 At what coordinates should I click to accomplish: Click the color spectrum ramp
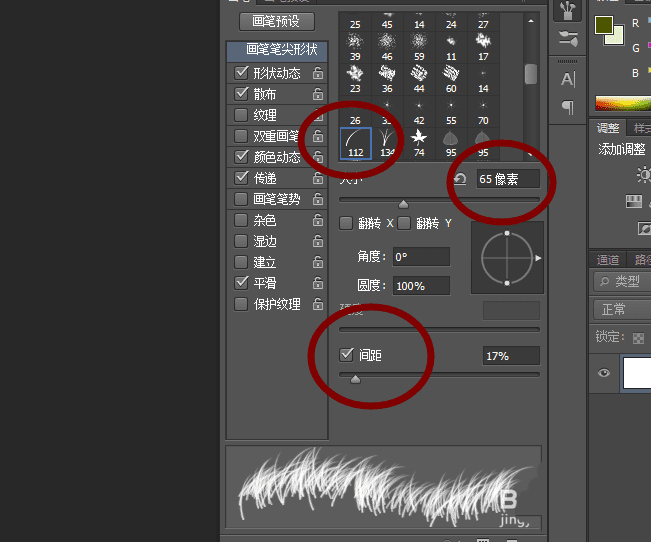(x=623, y=103)
